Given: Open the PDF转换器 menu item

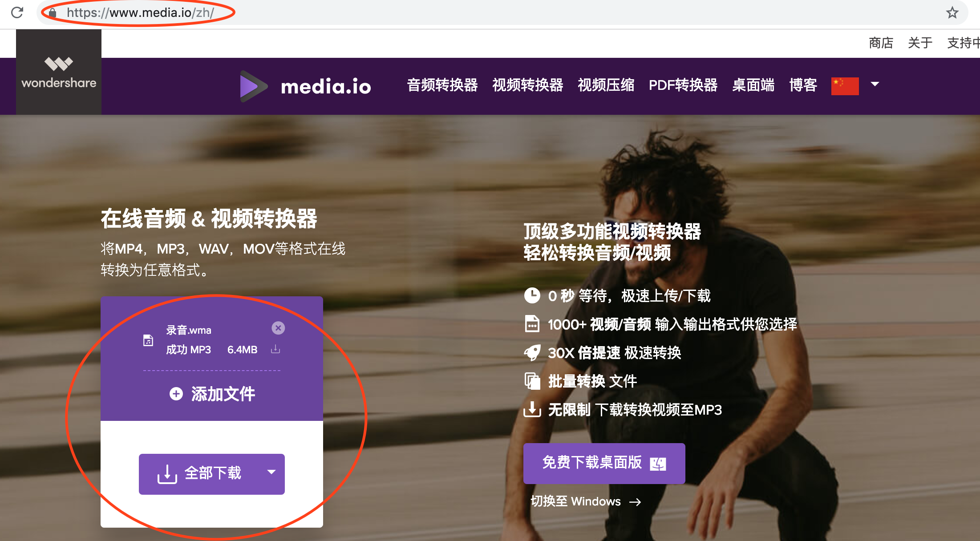Looking at the screenshot, I should click(683, 85).
